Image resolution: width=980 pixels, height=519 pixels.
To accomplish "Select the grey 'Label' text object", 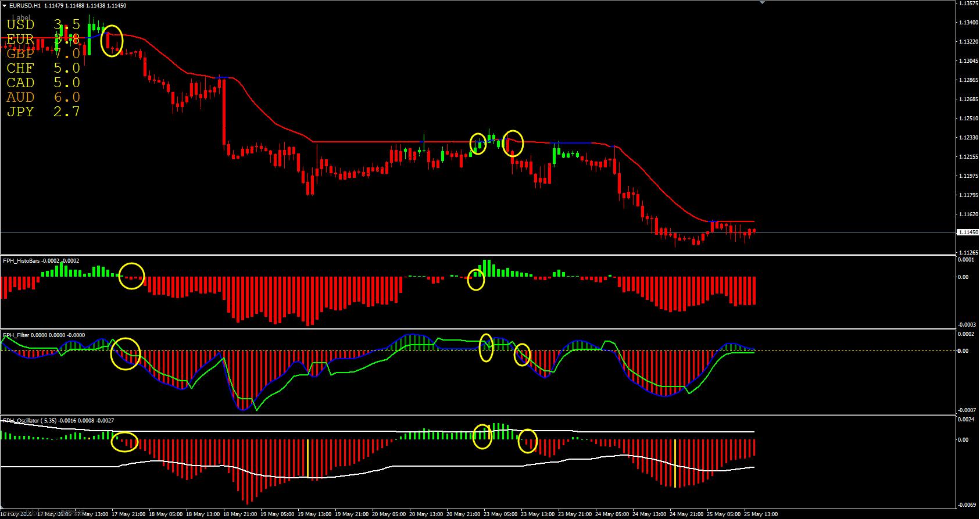I will 22,17.
